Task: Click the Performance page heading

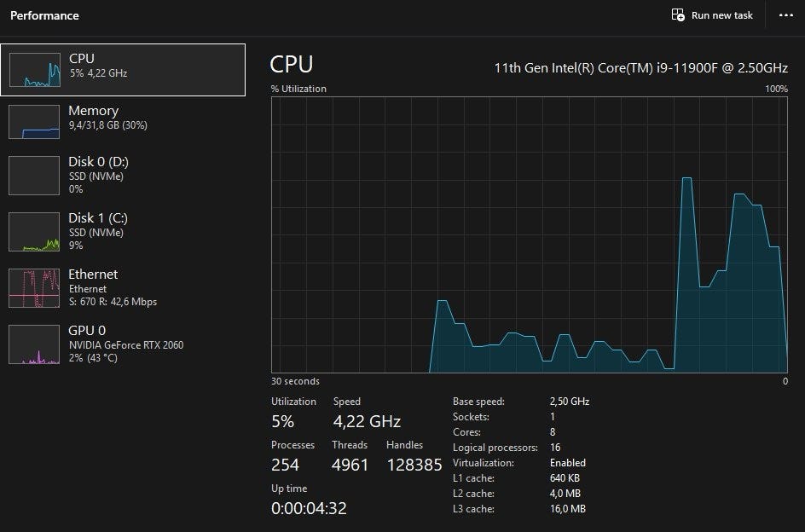Action: (x=44, y=15)
